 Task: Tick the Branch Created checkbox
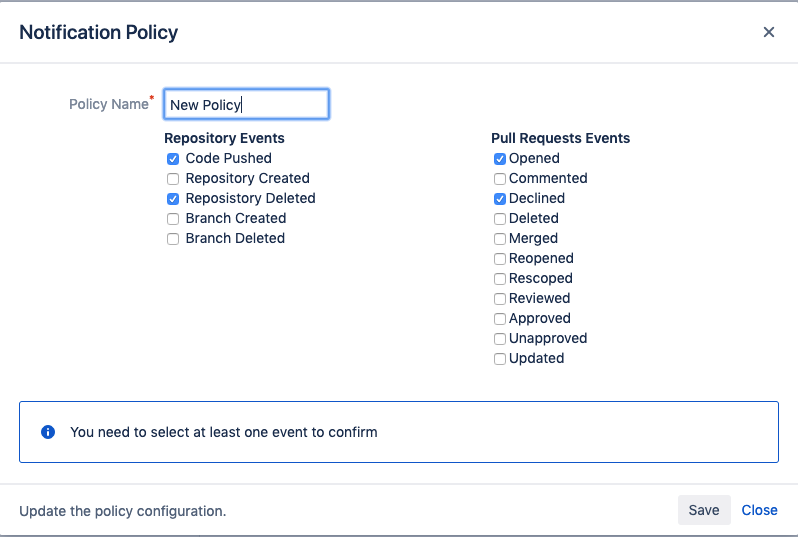pyautogui.click(x=173, y=219)
